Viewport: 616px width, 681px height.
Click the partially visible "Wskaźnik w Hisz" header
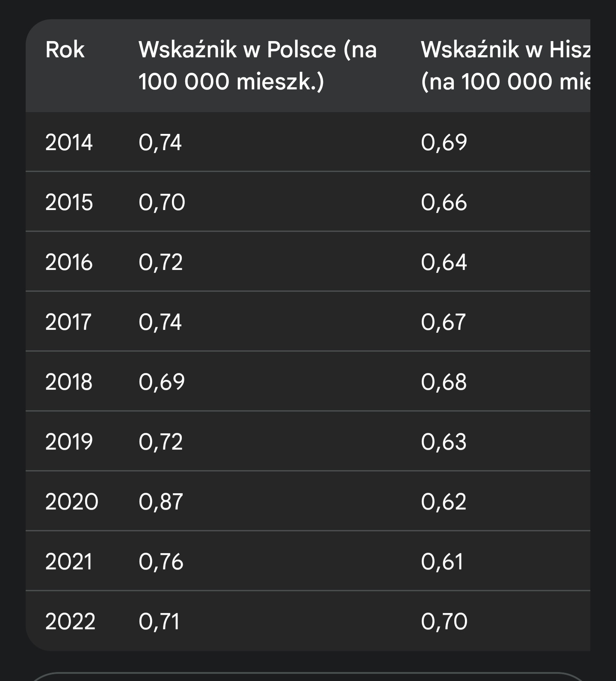[x=505, y=65]
